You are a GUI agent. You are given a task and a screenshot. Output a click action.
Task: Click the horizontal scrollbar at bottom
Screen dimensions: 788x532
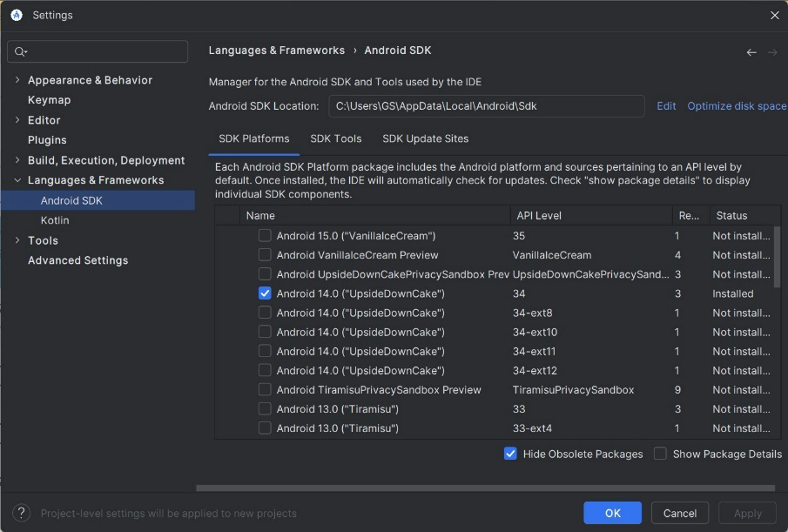(x=485, y=488)
